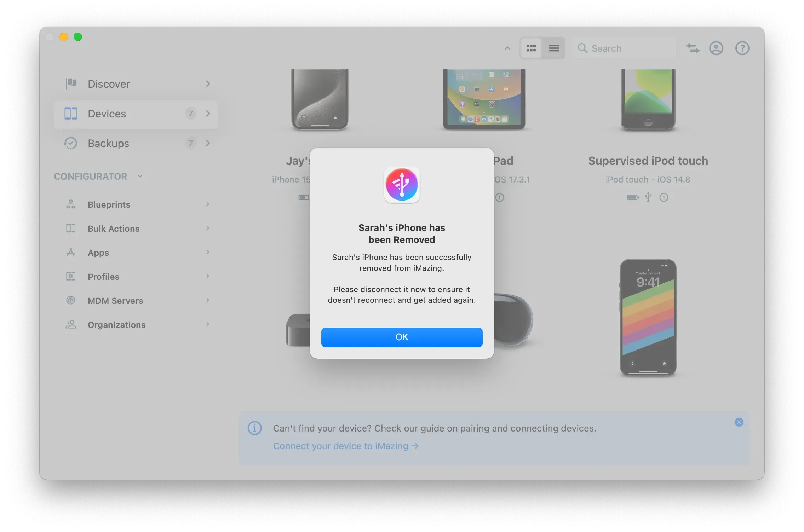Click the MDM Servers globe icon
Viewport: 804px width, 532px height.
[x=71, y=300]
